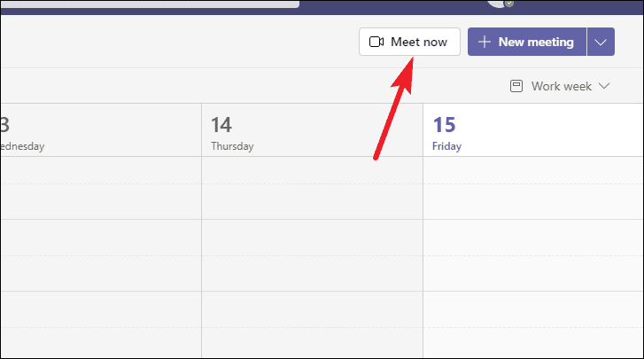Start an instant meeting with Meet now
Viewport: 644px width, 359px height.
click(409, 42)
